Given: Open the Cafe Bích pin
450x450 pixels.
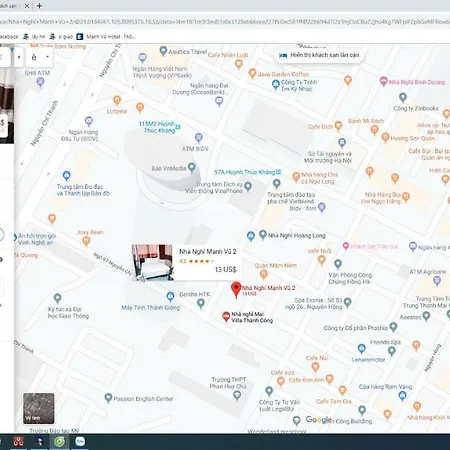Looking at the screenshot, I should pos(338,126).
